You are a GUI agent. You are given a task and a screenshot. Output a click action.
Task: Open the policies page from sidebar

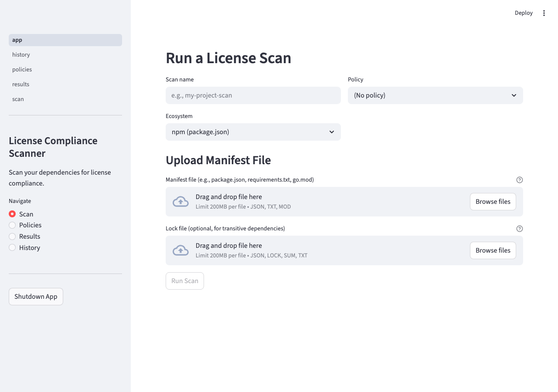[x=22, y=69]
